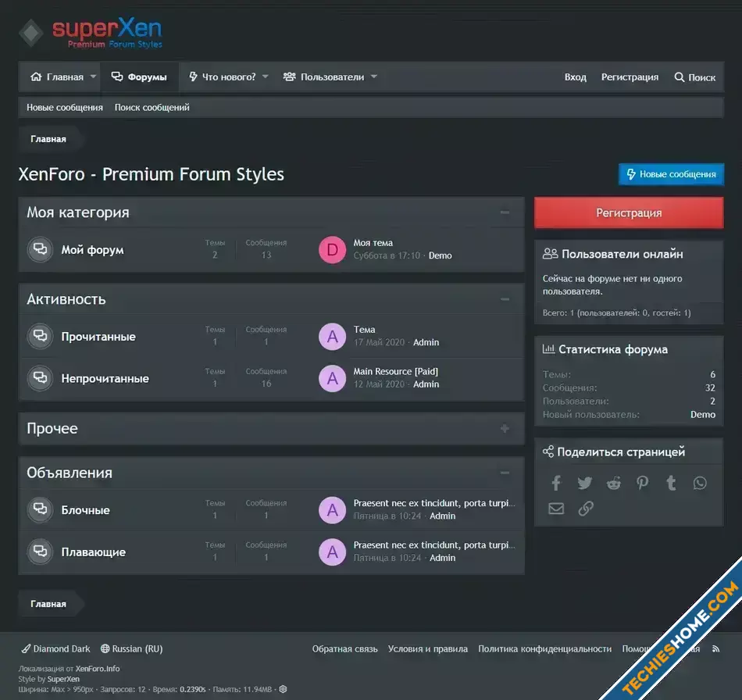This screenshot has height=700, width=742.
Task: Share page on Reddit
Action: (x=614, y=483)
